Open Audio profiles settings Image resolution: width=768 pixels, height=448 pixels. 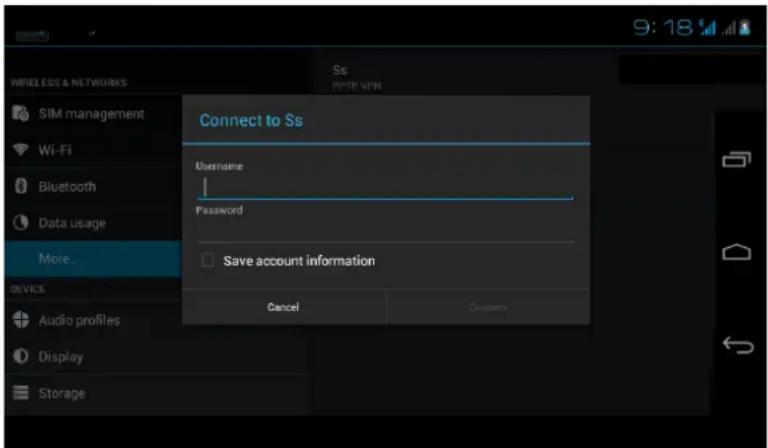[x=94, y=320]
